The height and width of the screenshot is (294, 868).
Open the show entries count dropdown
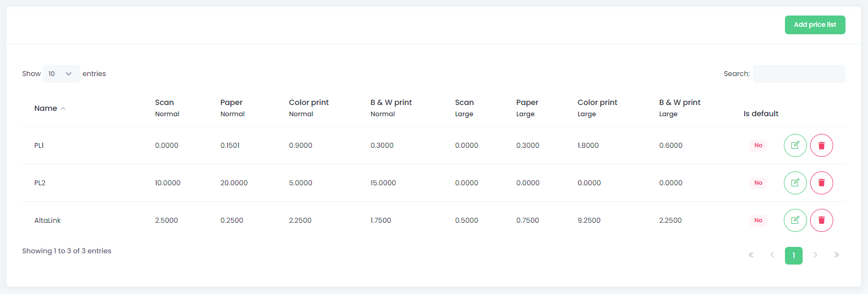tap(61, 74)
